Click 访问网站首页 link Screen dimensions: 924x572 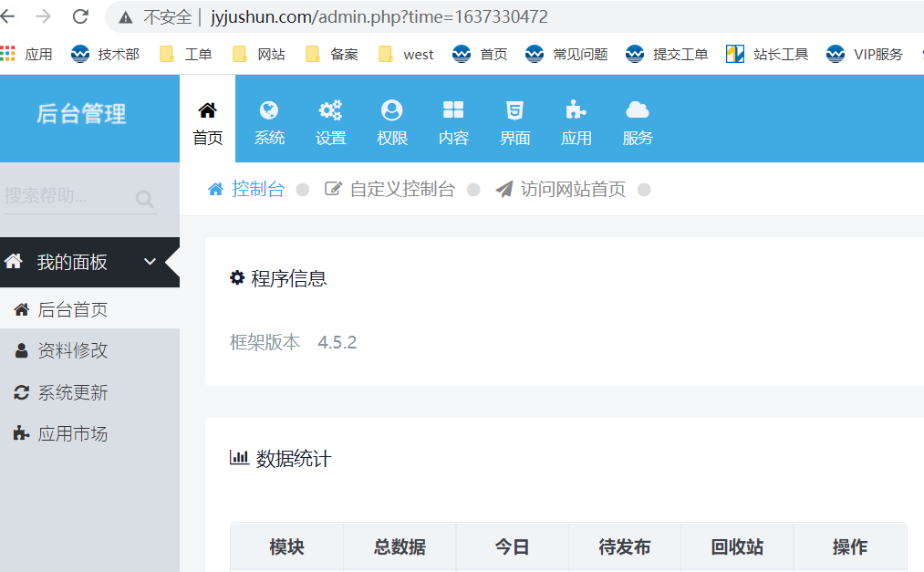point(561,189)
